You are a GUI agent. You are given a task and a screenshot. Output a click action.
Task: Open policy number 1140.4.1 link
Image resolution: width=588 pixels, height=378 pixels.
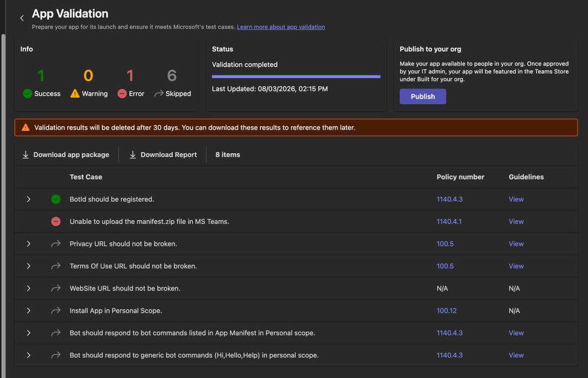tap(449, 222)
